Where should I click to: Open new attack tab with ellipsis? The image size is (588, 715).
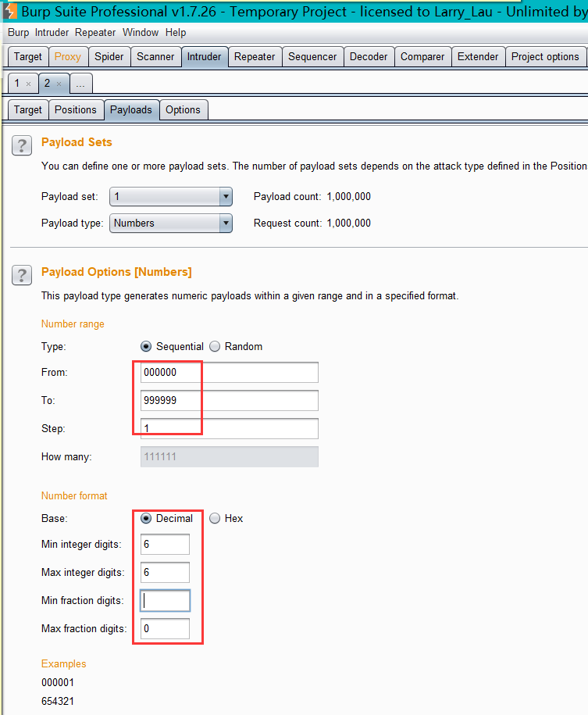click(x=80, y=84)
